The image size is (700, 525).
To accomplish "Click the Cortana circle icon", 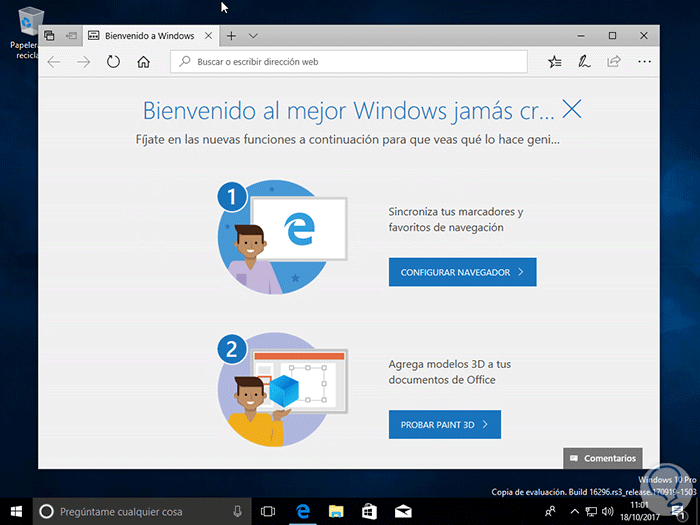I will [x=46, y=512].
